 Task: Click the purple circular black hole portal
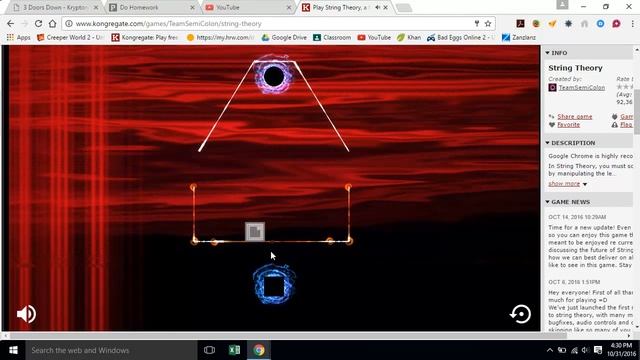coord(274,76)
